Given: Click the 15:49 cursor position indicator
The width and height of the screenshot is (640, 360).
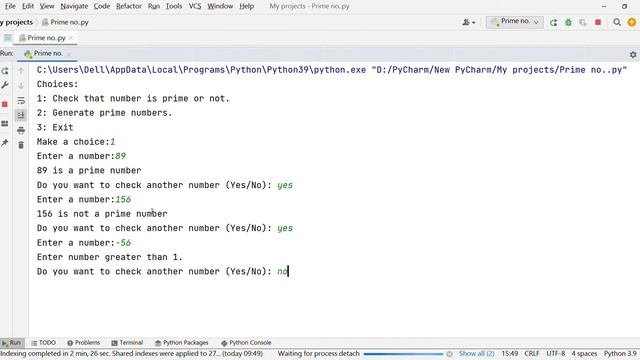Looking at the screenshot, I should click(509, 353).
